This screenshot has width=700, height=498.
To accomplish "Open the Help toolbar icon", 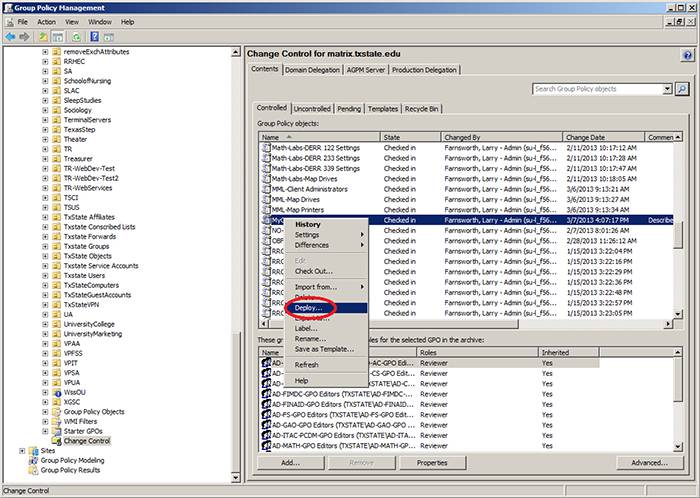I will 93,36.
